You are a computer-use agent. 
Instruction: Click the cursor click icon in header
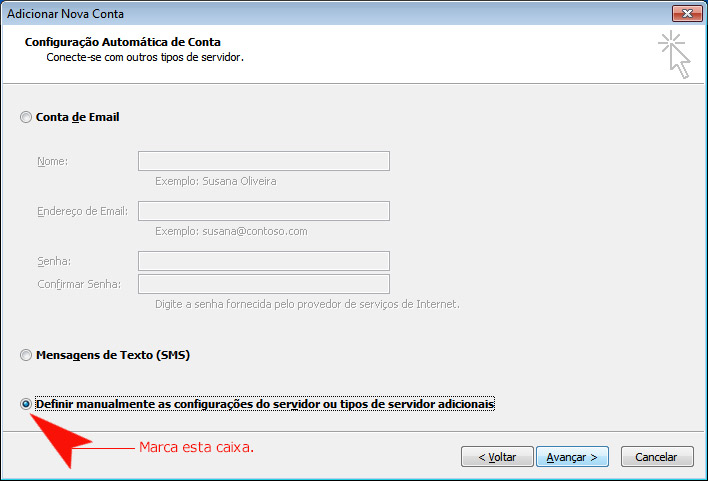675,55
